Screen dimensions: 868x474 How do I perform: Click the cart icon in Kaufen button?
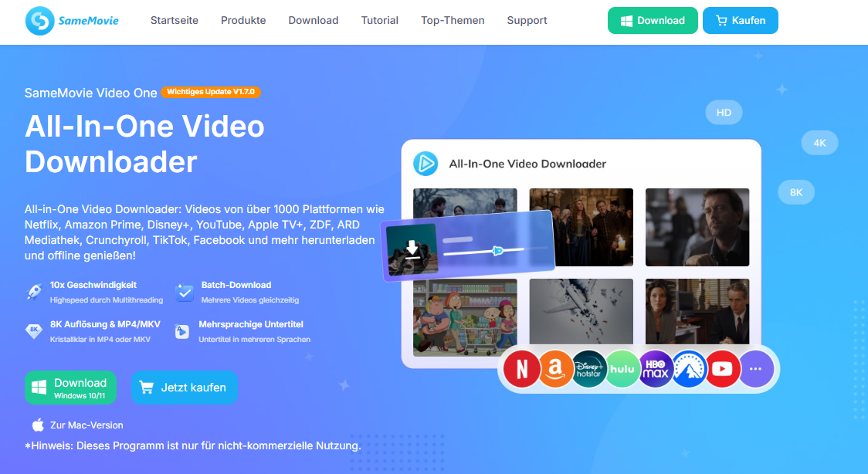721,21
